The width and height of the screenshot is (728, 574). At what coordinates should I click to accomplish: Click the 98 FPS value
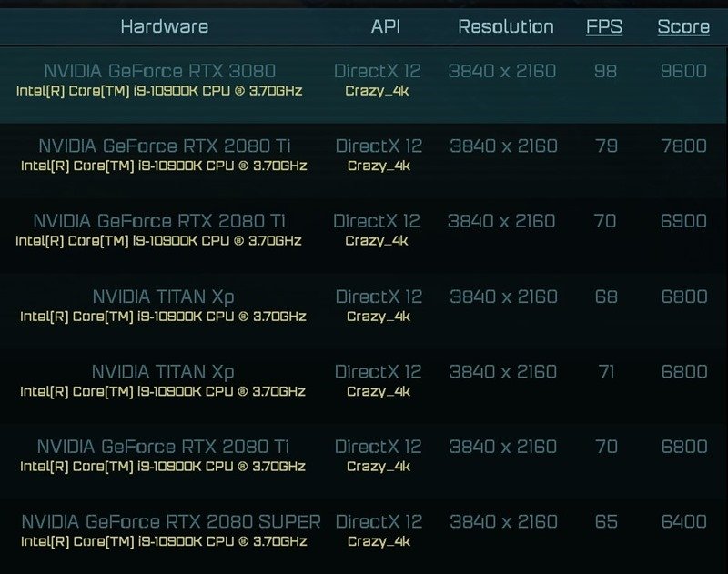[605, 71]
